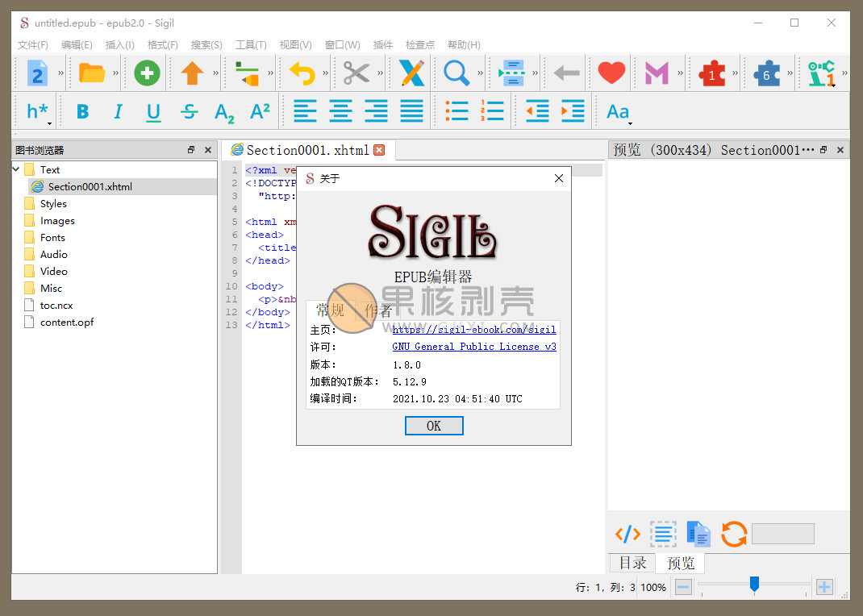This screenshot has width=863, height=616.
Task: Click the zoom in plus button
Action: tap(824, 587)
